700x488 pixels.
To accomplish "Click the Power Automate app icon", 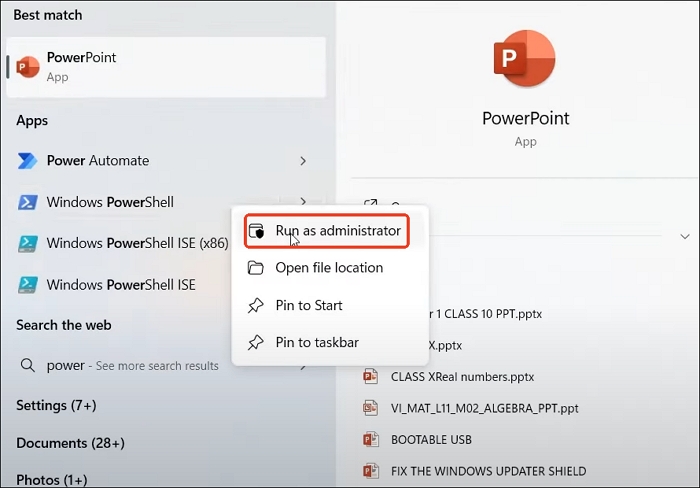I will coord(28,161).
